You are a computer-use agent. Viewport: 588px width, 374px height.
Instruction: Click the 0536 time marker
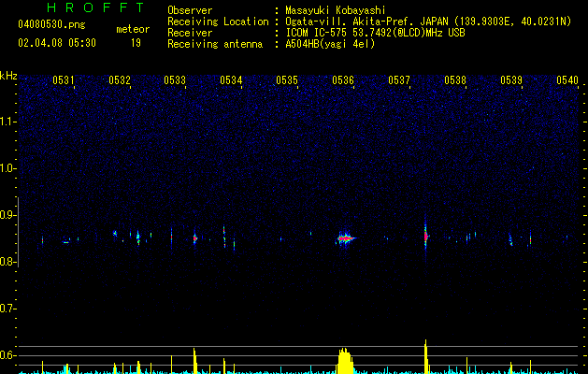coord(343,79)
